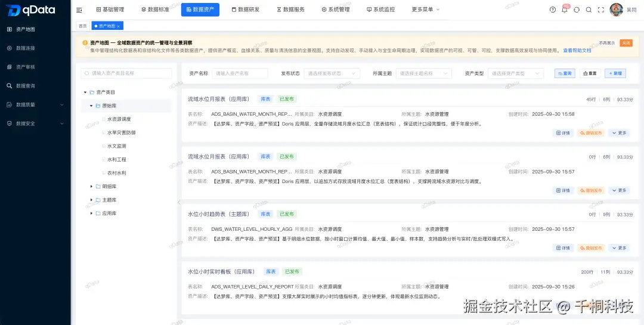Screen dimensions: 644x325
Task: Open the 更多菜单 dropdown in top navigation
Action: pos(426,10)
